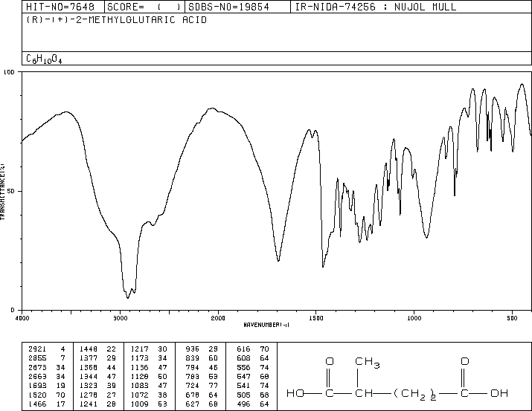Click the CH carbon below the CH3 group
Screen dimensions: 532x411
tap(364, 393)
